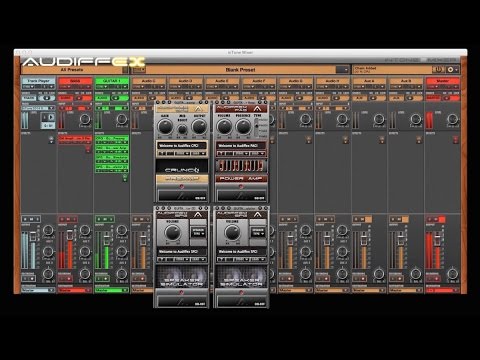Click the tube graphic on Power Amp pedal

point(241,166)
